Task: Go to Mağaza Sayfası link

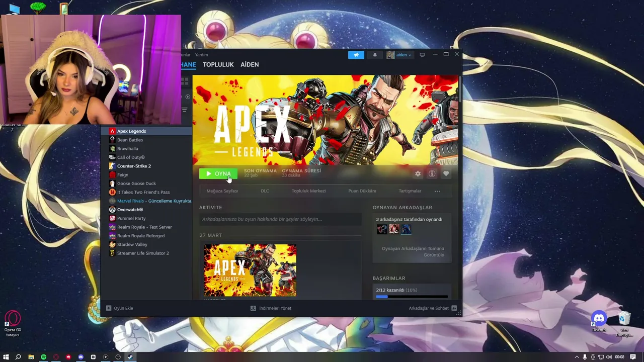Action: click(x=222, y=191)
